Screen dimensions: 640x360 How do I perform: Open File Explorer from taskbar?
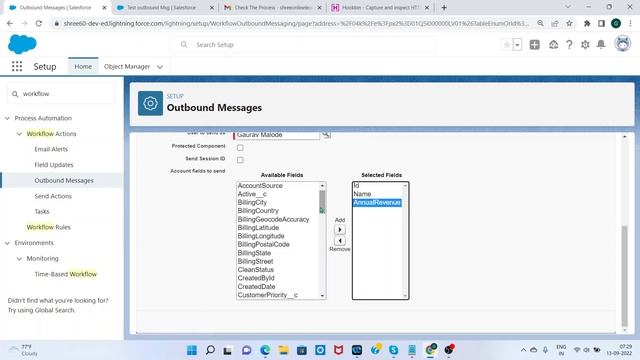coord(283,350)
